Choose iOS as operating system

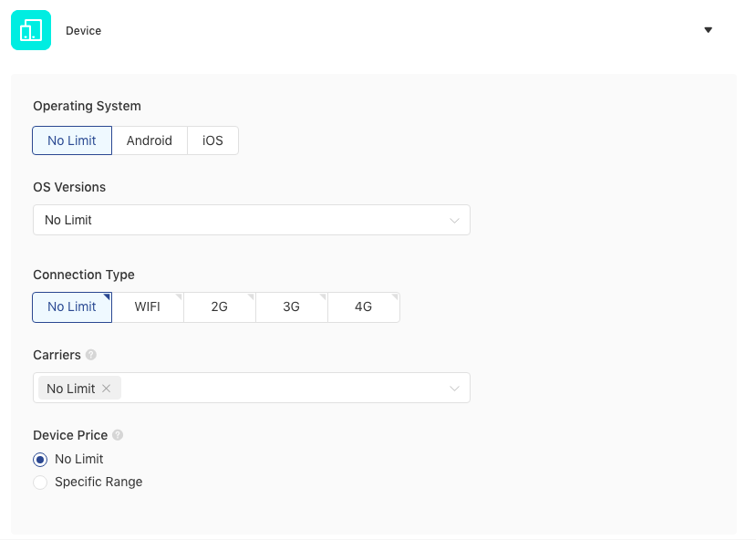tap(212, 140)
